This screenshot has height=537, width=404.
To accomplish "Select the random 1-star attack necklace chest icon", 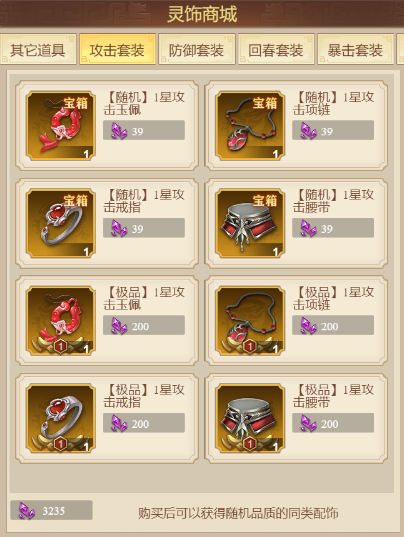I will 250,126.
